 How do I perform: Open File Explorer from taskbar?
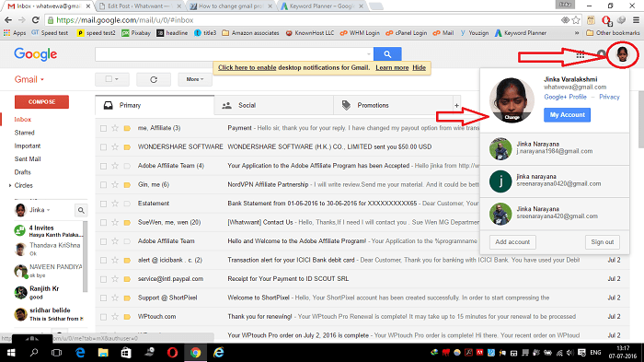[x=103, y=353]
